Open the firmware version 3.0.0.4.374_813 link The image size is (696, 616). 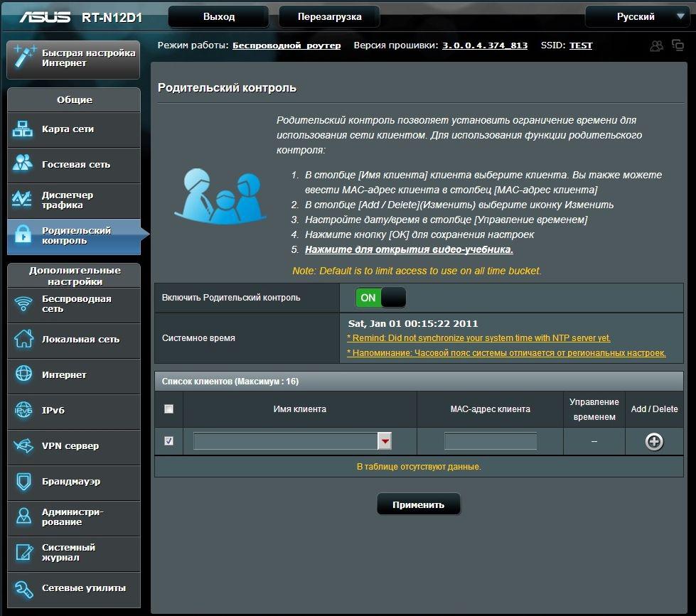[x=485, y=45]
